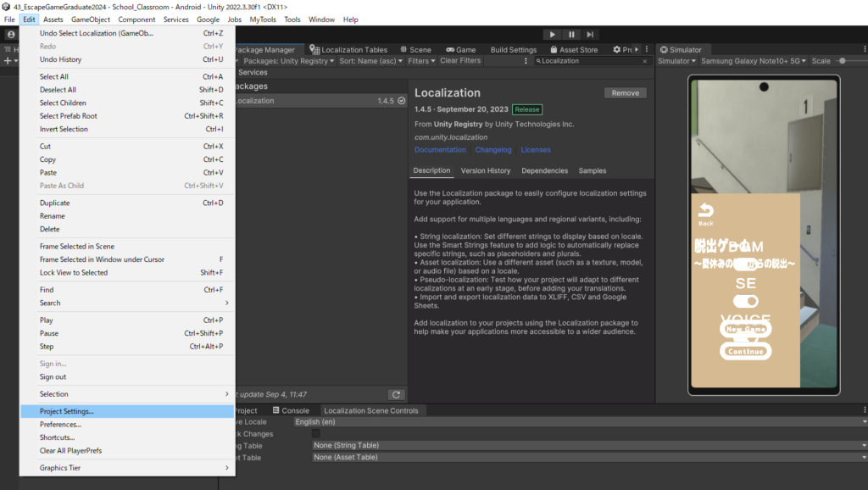Toggle the Track Changes checkbox

tap(315, 433)
